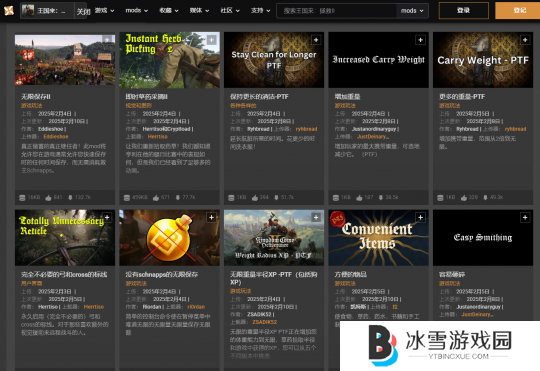Click the plus icon on Weight Radius XP card
Viewport: 540px width, 371px height.
click(316, 217)
